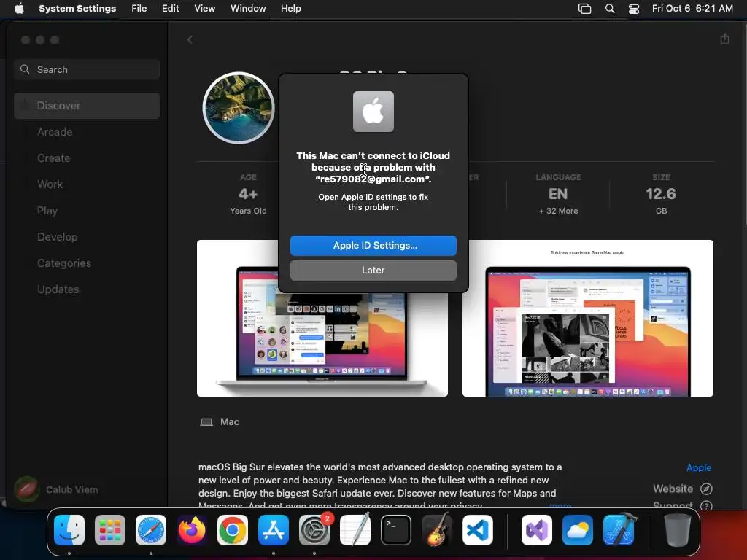Viewport: 747px width, 560px height.
Task: Click the 'Mac' platform label
Action: 229,422
